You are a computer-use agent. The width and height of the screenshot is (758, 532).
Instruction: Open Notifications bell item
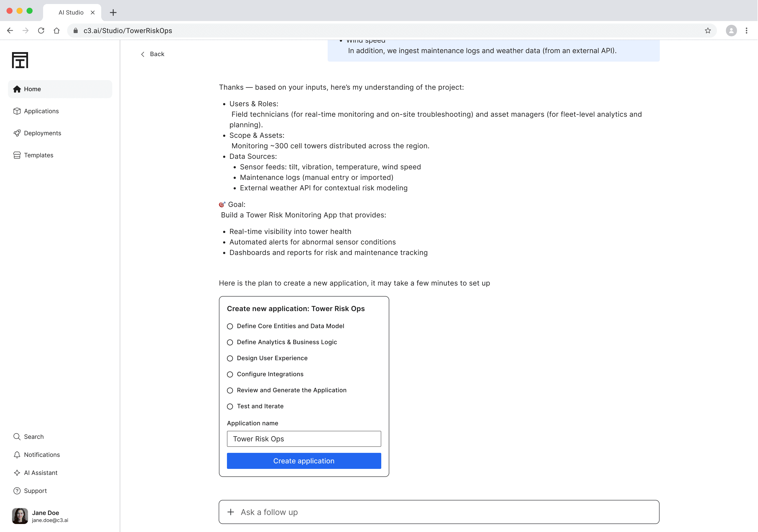coord(42,454)
